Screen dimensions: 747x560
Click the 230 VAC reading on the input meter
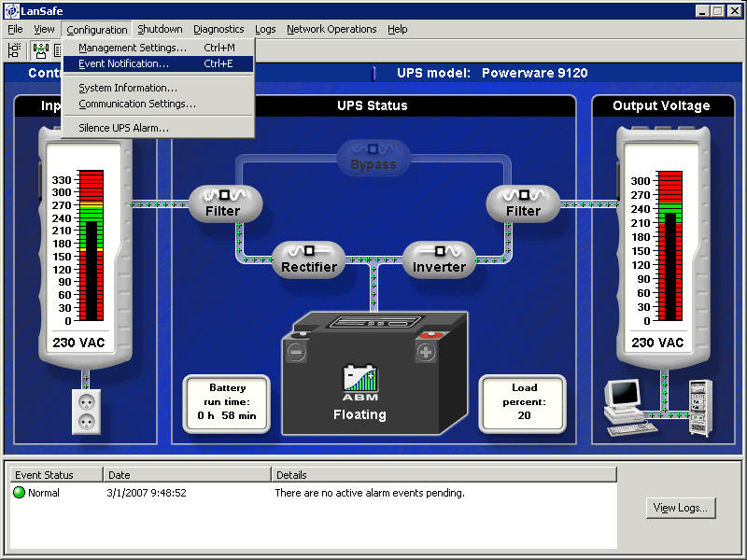coord(78,343)
